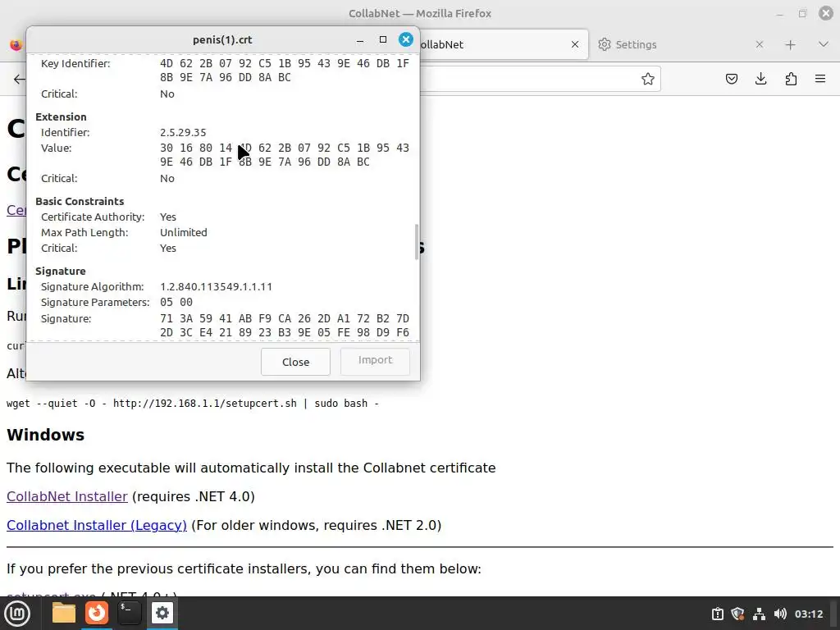Expand the list all tabs chevron
The height and width of the screenshot is (630, 840).
point(824,44)
